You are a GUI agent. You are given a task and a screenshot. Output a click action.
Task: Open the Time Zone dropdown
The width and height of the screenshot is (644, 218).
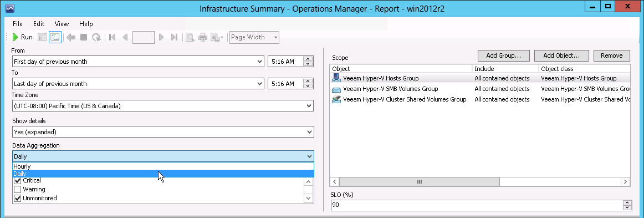[x=163, y=106]
